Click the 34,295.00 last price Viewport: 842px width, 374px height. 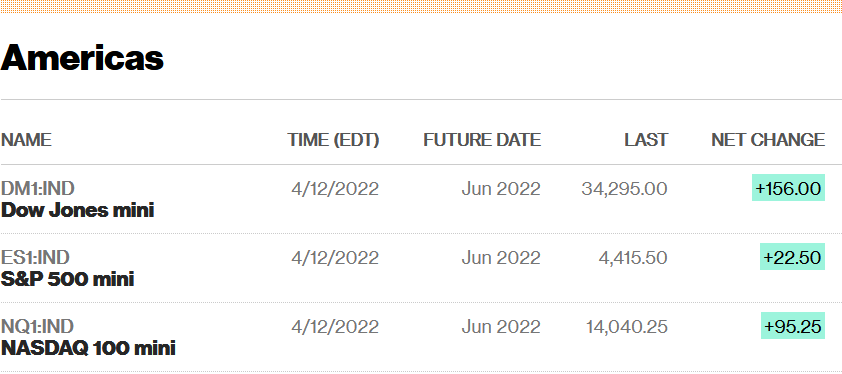(625, 189)
